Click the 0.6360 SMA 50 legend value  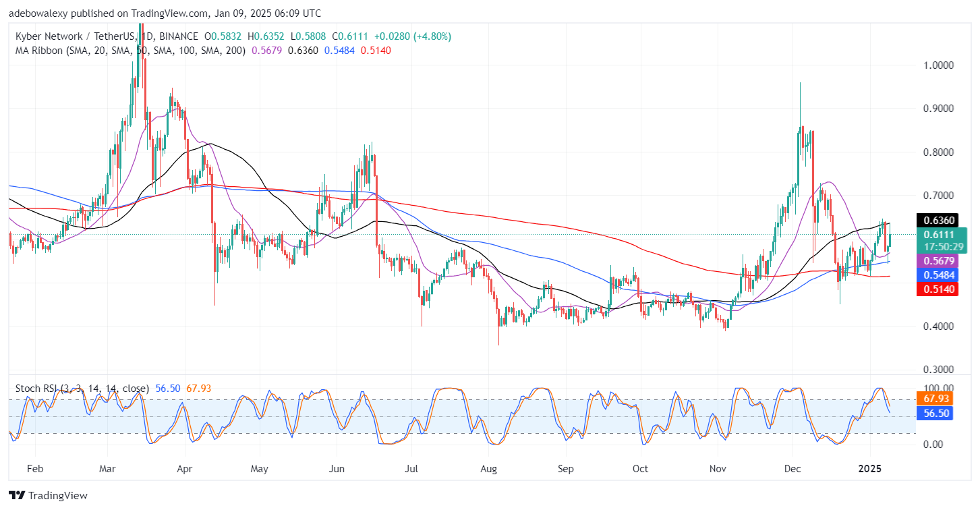pos(302,51)
